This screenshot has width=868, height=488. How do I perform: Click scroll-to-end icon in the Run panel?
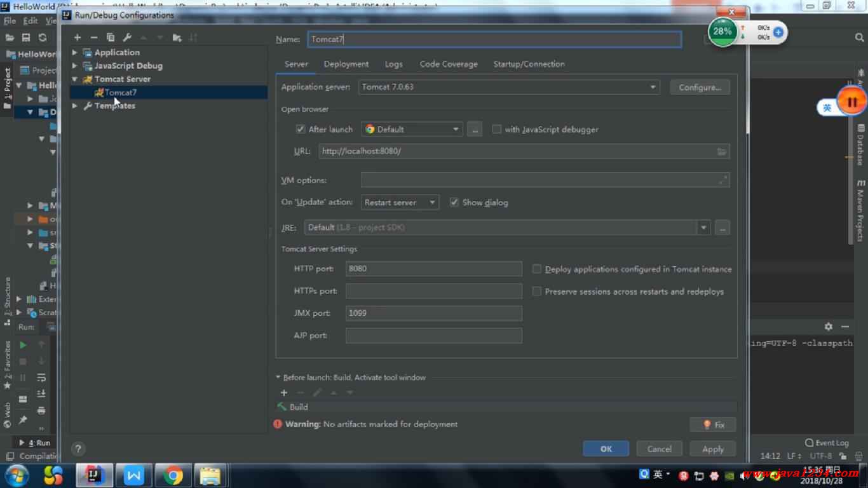point(41,394)
